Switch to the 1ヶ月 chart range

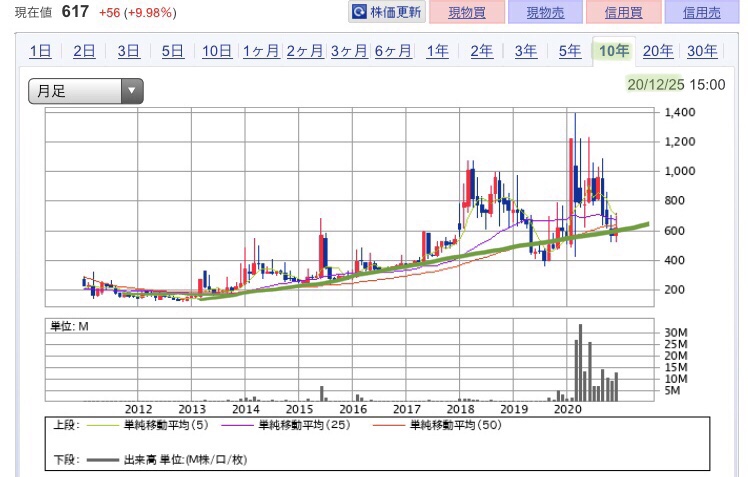coord(261,51)
